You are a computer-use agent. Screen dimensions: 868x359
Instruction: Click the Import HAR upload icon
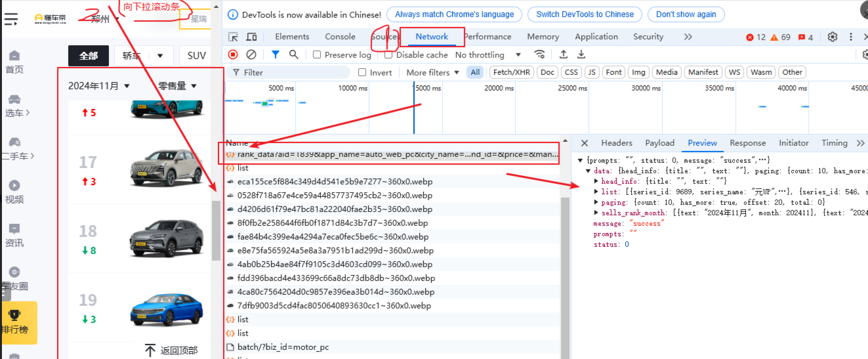(564, 54)
